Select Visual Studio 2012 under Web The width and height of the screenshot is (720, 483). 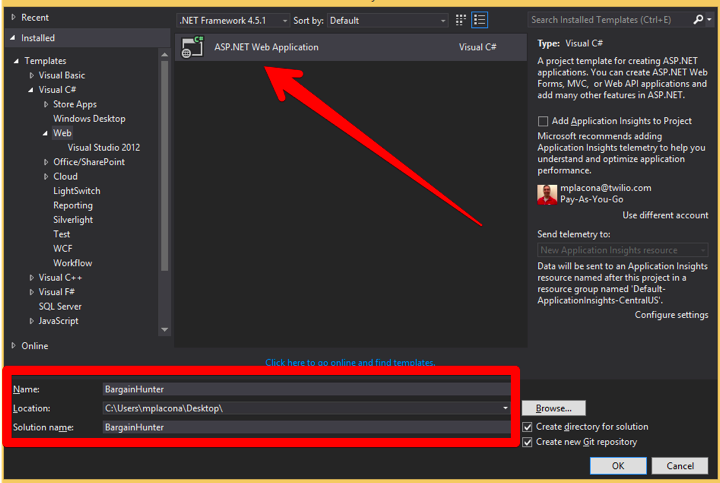(104, 147)
